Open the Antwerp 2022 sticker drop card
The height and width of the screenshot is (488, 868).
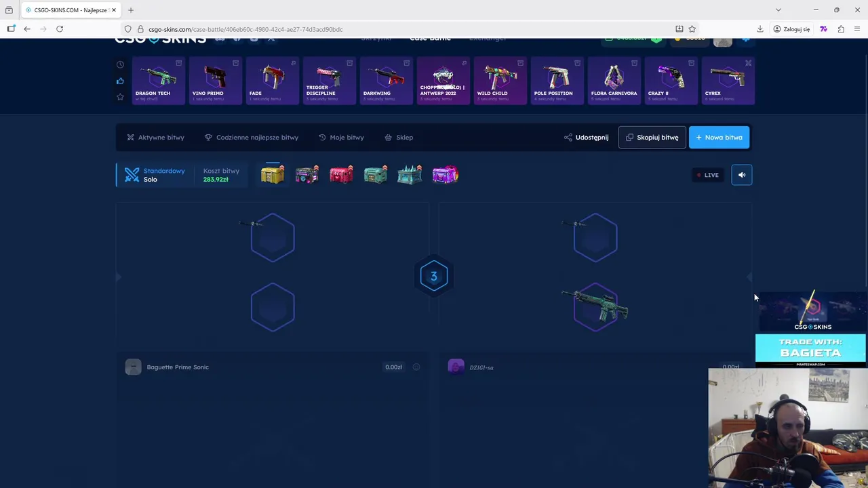(x=443, y=81)
